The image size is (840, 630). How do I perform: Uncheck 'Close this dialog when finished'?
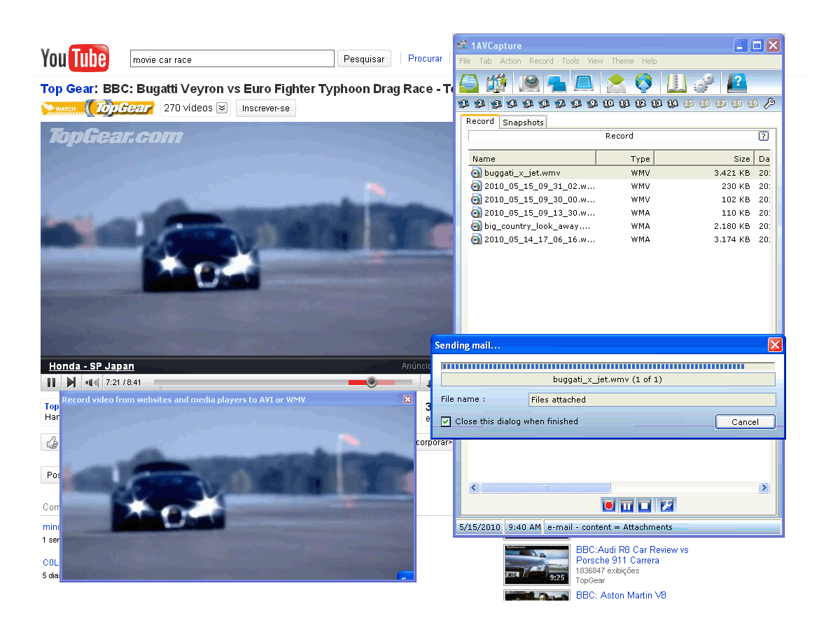(x=446, y=421)
